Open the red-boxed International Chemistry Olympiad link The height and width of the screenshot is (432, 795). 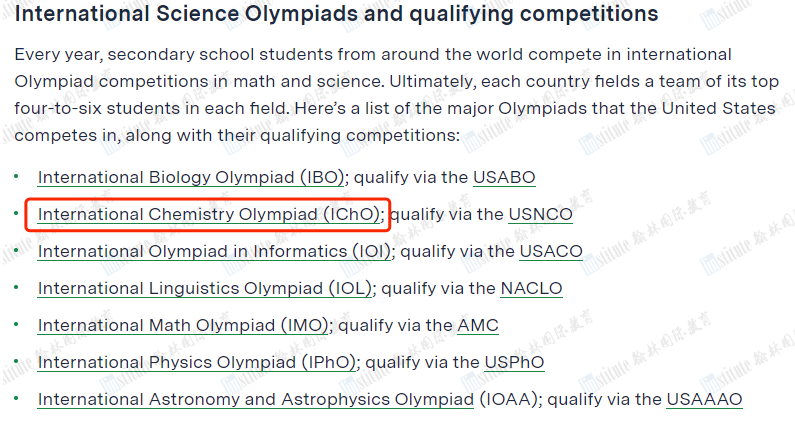click(x=208, y=214)
